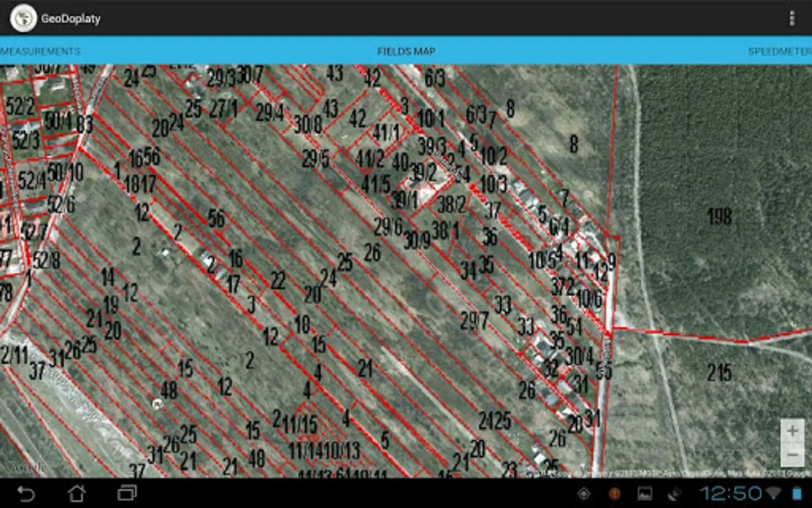Tap the Android home icon
The width and height of the screenshot is (812, 508).
click(x=77, y=494)
